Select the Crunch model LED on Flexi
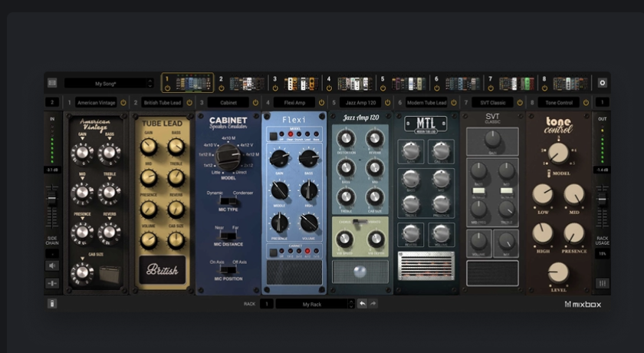Image resolution: width=644 pixels, height=353 pixels. 299,134
